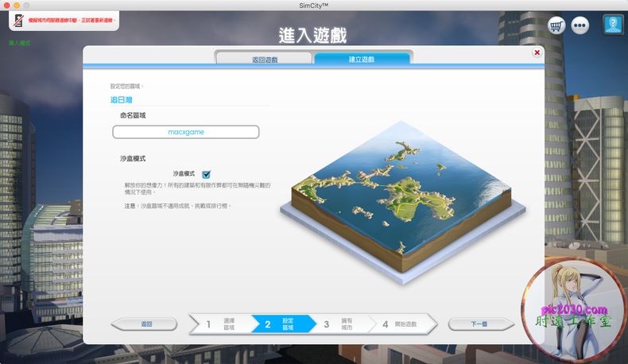The image size is (628, 364).
Task: Open the three-dots options menu
Action: point(580,26)
